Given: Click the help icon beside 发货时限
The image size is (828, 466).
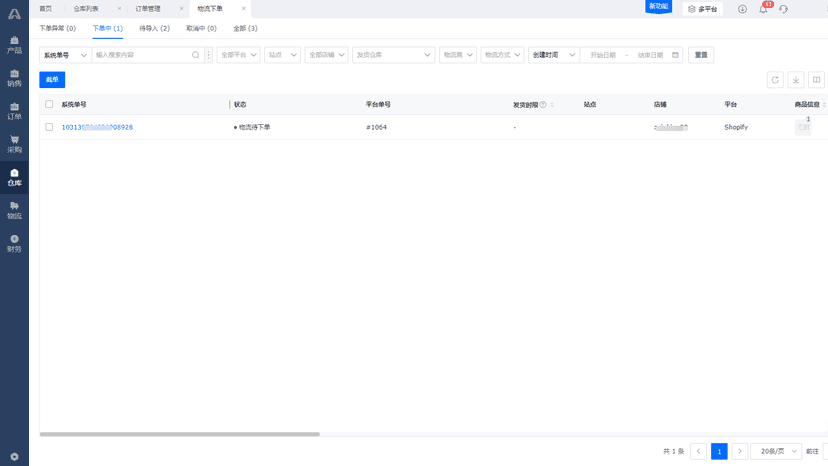Looking at the screenshot, I should coord(543,105).
